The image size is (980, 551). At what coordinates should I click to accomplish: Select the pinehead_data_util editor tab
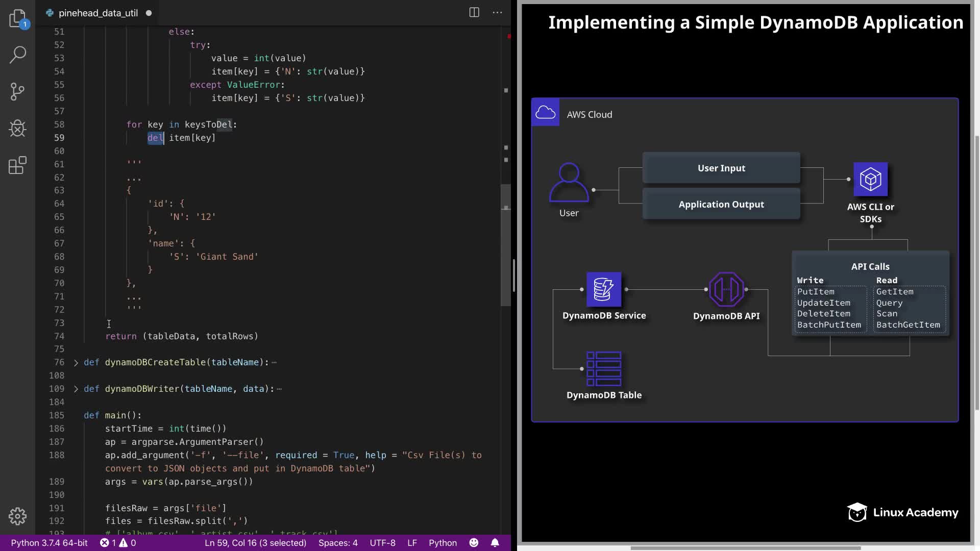(x=98, y=13)
